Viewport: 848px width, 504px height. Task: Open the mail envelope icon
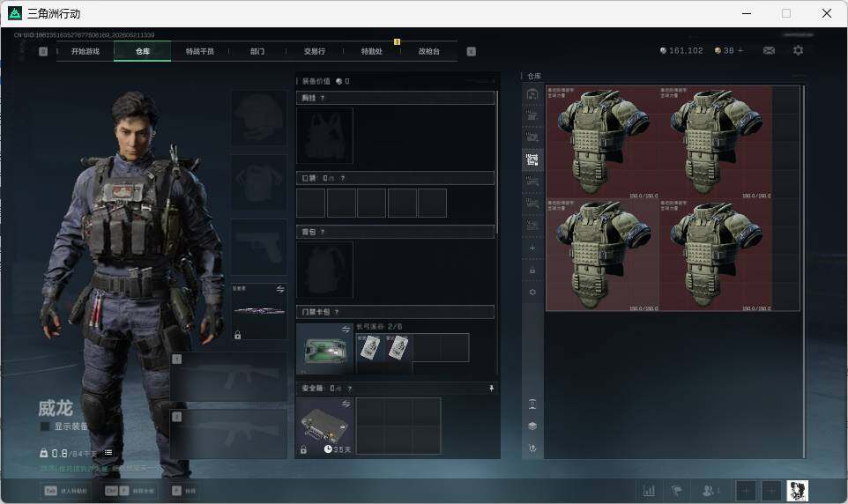(769, 50)
